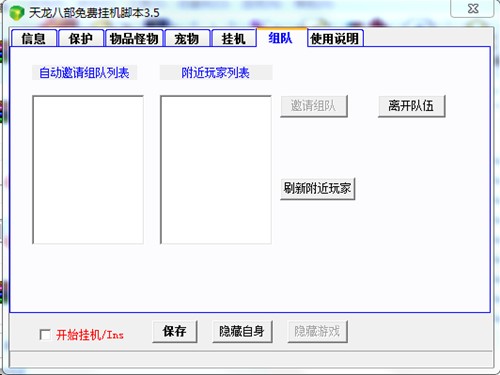
Task: Click the 保存 button
Action: 175,331
